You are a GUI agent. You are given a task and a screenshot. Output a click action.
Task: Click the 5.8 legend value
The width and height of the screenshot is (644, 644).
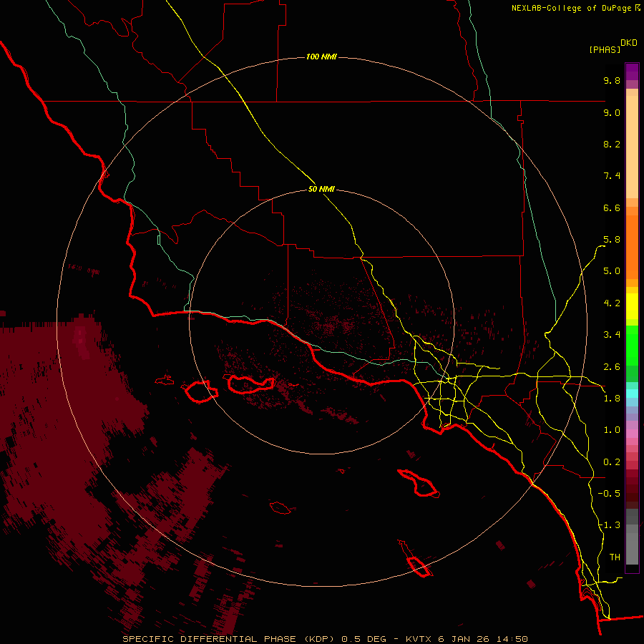tap(612, 240)
